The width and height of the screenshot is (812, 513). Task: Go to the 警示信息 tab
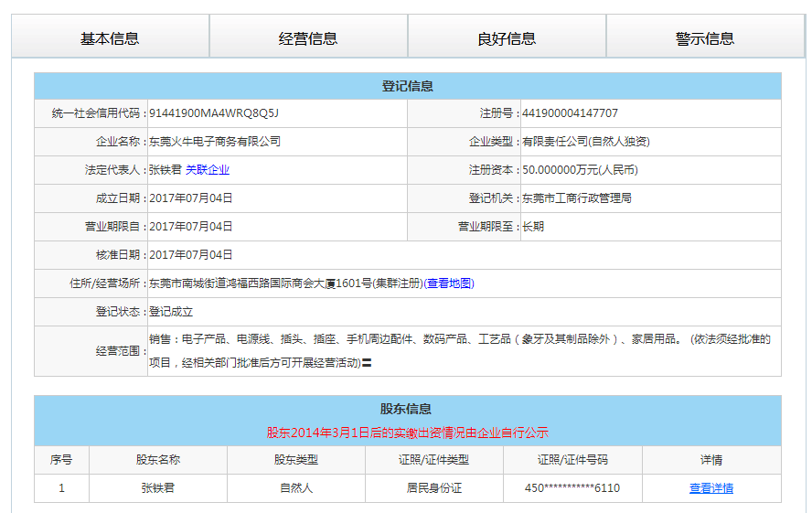[x=705, y=37]
